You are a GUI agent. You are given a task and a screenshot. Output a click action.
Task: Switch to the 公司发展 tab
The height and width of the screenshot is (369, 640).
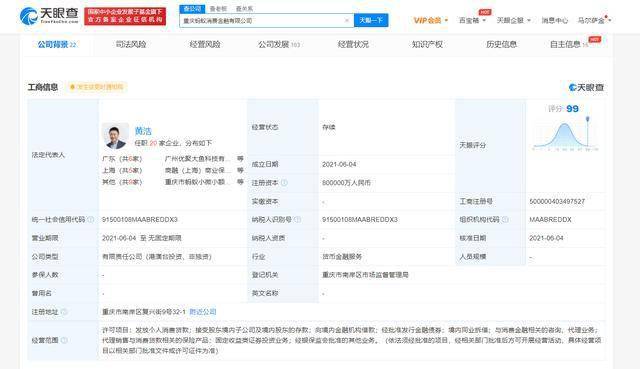[279, 44]
